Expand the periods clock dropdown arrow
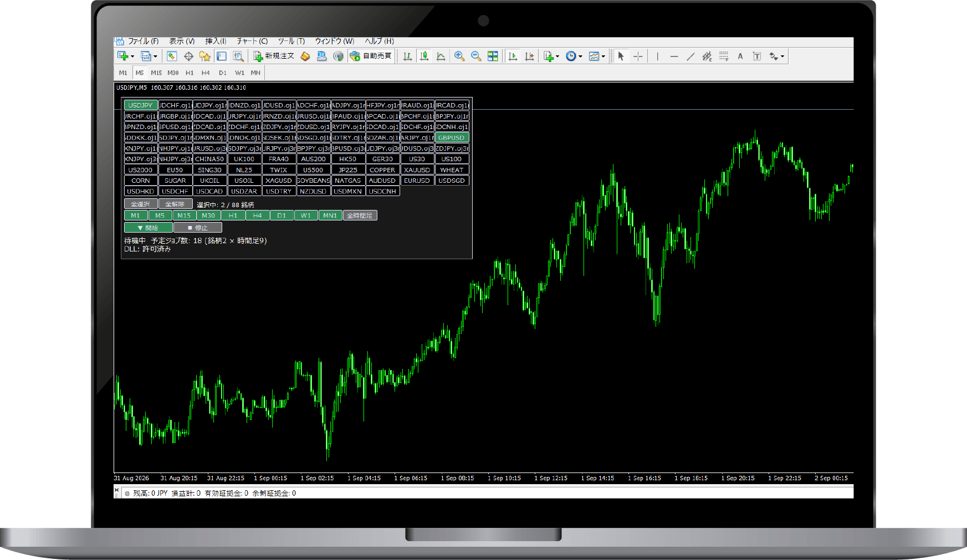Viewport: 967px width, 560px height. [580, 56]
